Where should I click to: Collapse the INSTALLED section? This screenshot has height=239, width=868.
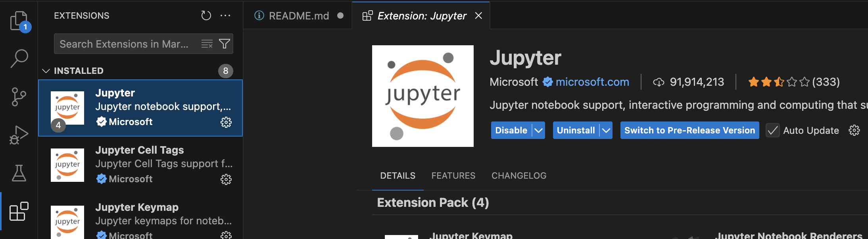point(46,71)
